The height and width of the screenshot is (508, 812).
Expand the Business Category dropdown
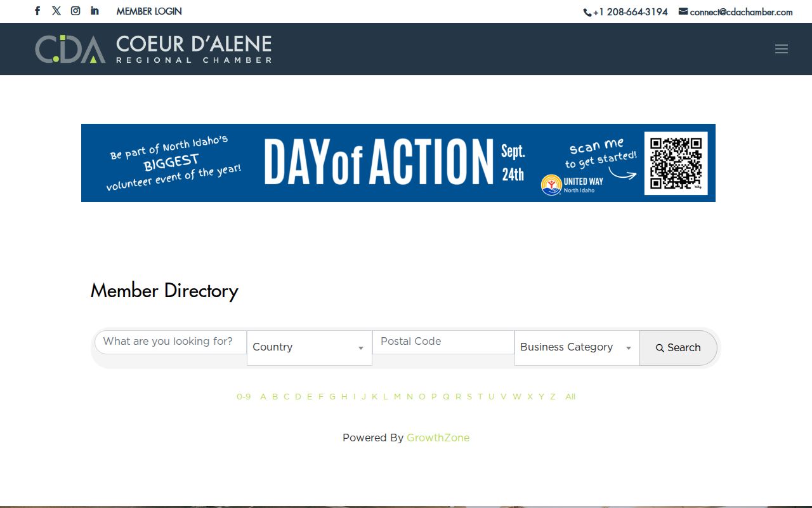point(577,347)
